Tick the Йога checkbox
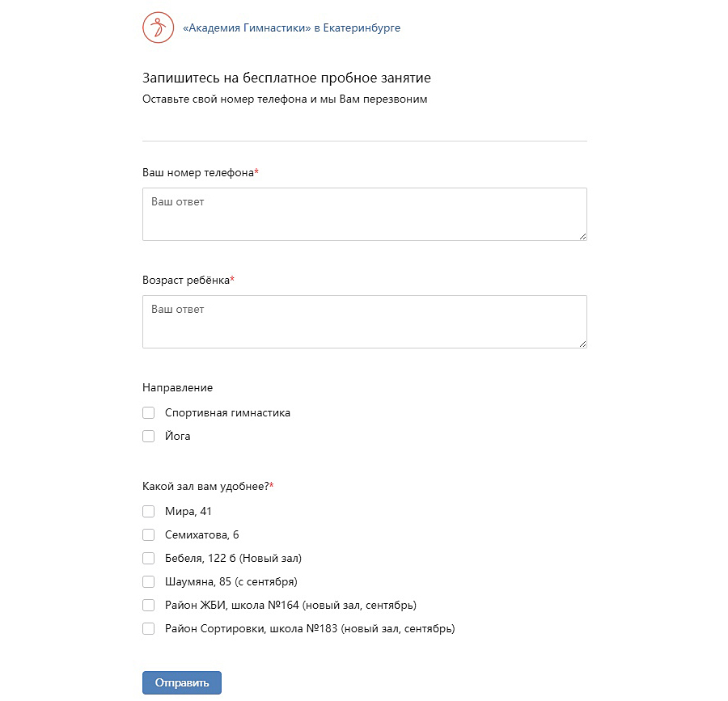This screenshot has height=701, width=728. pyautogui.click(x=149, y=437)
